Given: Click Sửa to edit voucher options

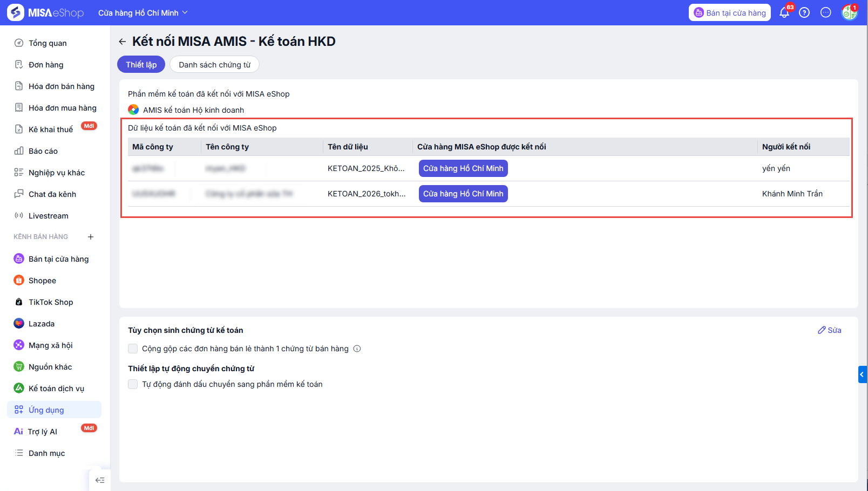Looking at the screenshot, I should pos(830,330).
